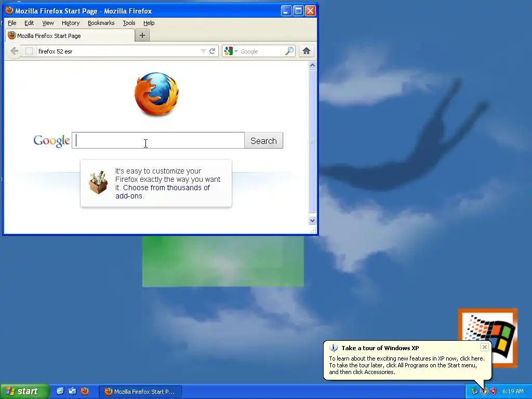Click the Firefox icon in the title bar

pyautogui.click(x=9, y=10)
